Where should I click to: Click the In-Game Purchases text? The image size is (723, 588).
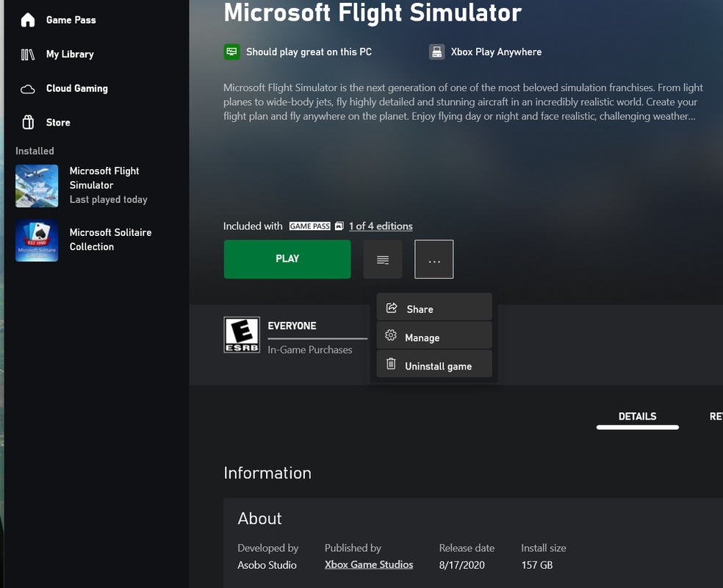310,350
